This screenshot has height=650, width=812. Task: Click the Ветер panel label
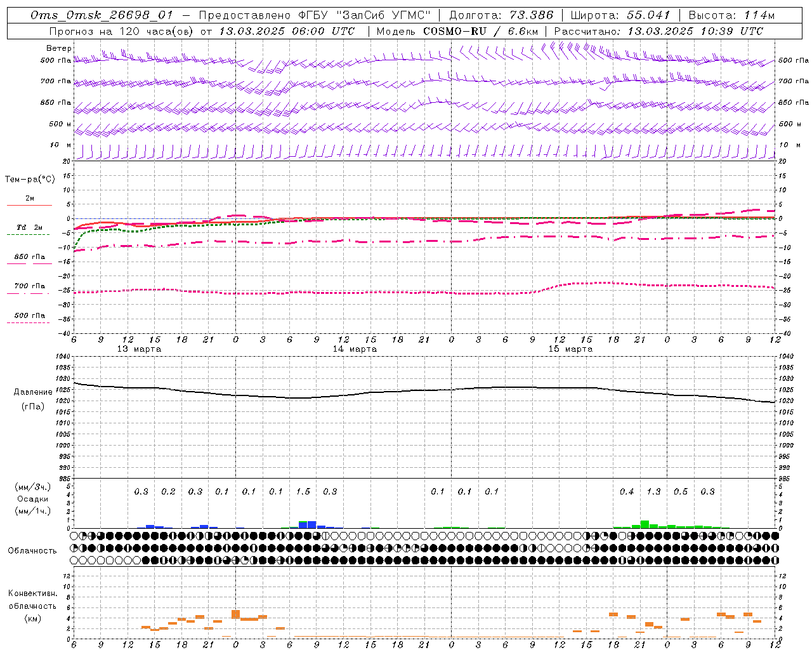click(59, 48)
